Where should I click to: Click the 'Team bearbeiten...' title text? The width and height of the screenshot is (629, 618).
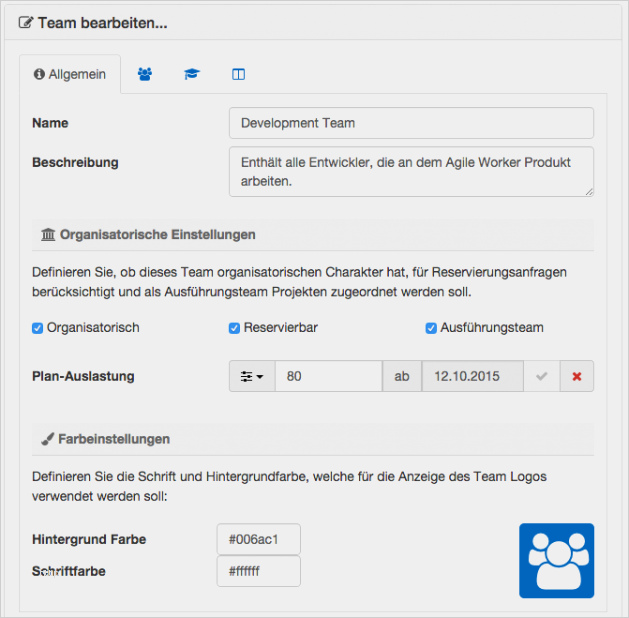(103, 23)
